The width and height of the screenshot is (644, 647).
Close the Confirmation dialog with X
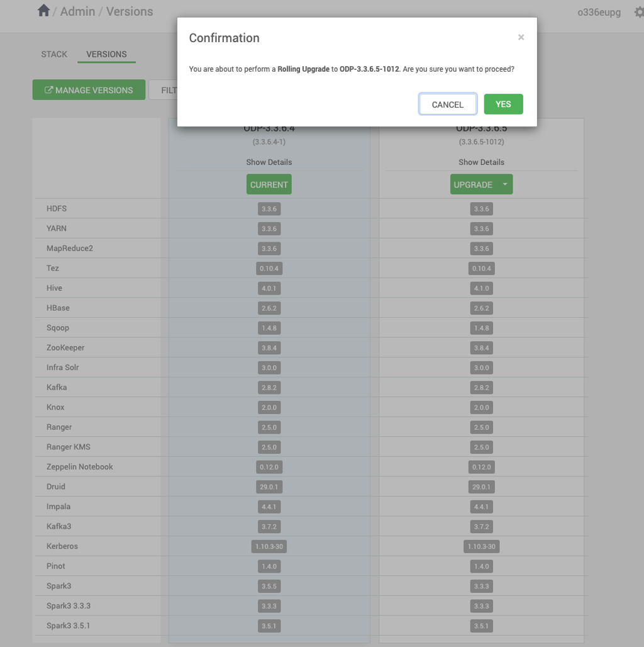click(521, 37)
